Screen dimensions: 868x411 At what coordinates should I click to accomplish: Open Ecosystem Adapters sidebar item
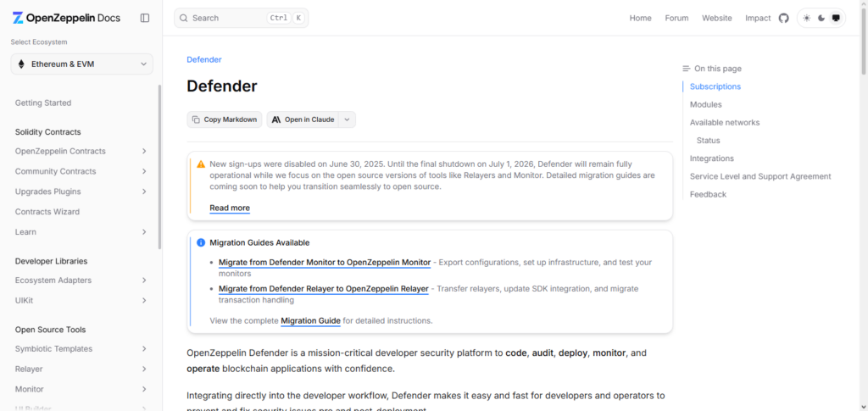point(53,280)
